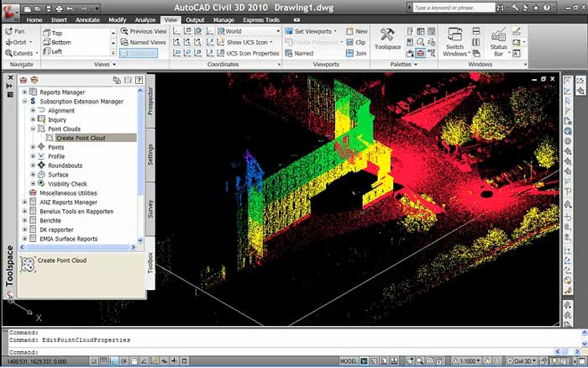
Task: Expand the Palettes panel dropdown
Action: (416, 65)
